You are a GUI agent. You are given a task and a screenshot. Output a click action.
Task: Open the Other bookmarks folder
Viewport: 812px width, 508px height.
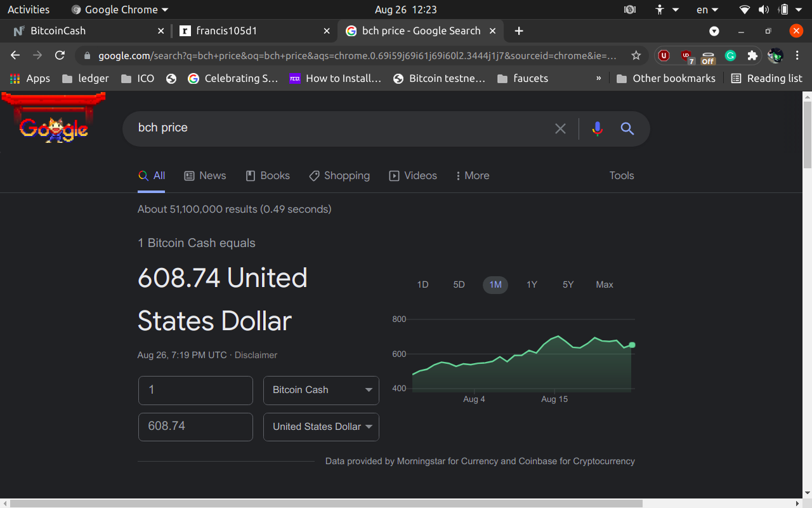pyautogui.click(x=665, y=79)
